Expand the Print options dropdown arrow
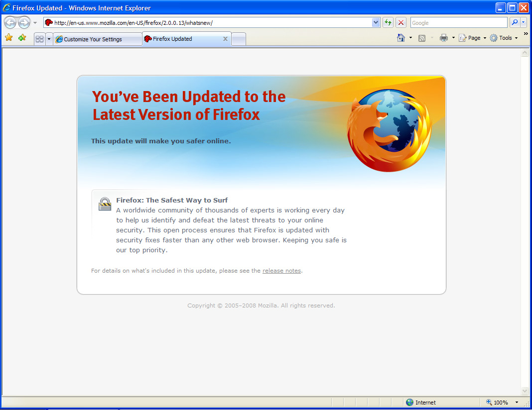The image size is (532, 410). tap(453, 38)
